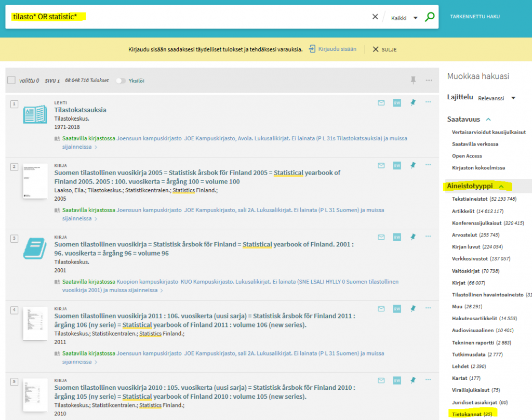Email the 2011 vuosikirja record
The width and height of the screenshot is (532, 420).
(x=381, y=309)
